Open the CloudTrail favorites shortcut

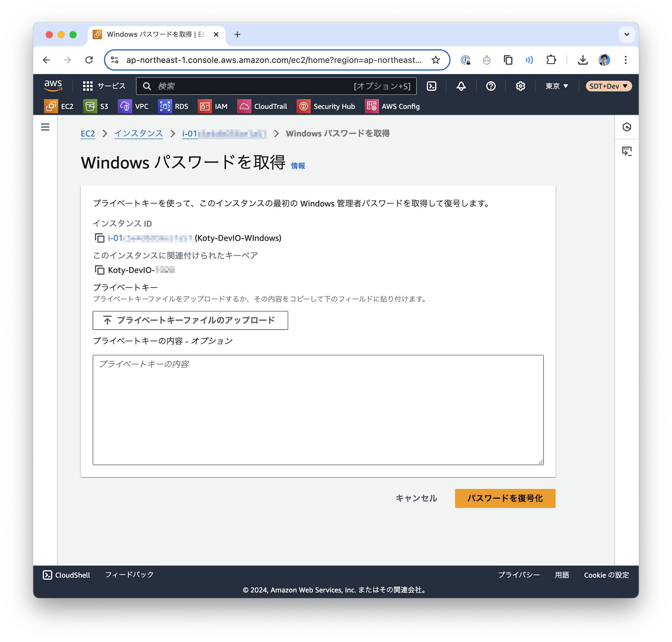[262, 106]
